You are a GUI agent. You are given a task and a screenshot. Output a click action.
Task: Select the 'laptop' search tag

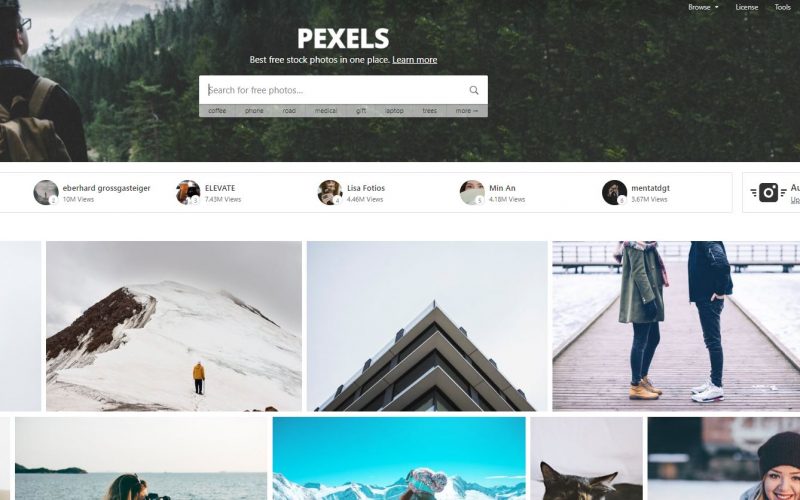coord(394,111)
